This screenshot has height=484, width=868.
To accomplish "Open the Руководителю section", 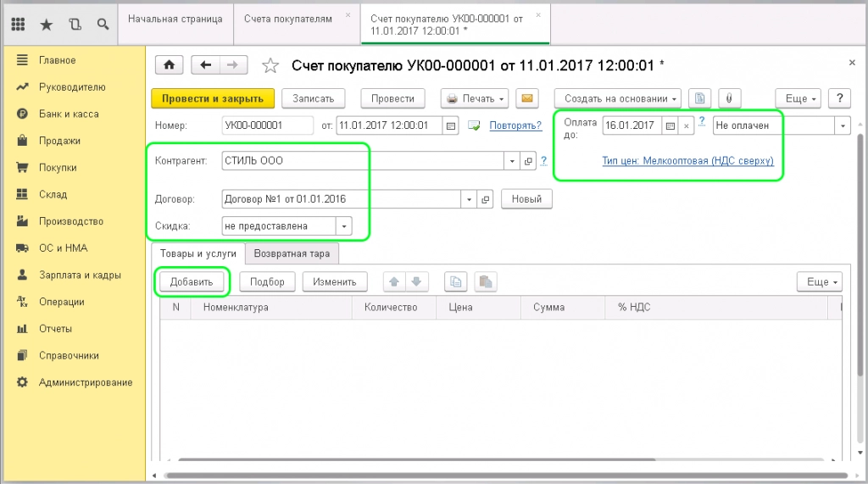I will tap(72, 87).
